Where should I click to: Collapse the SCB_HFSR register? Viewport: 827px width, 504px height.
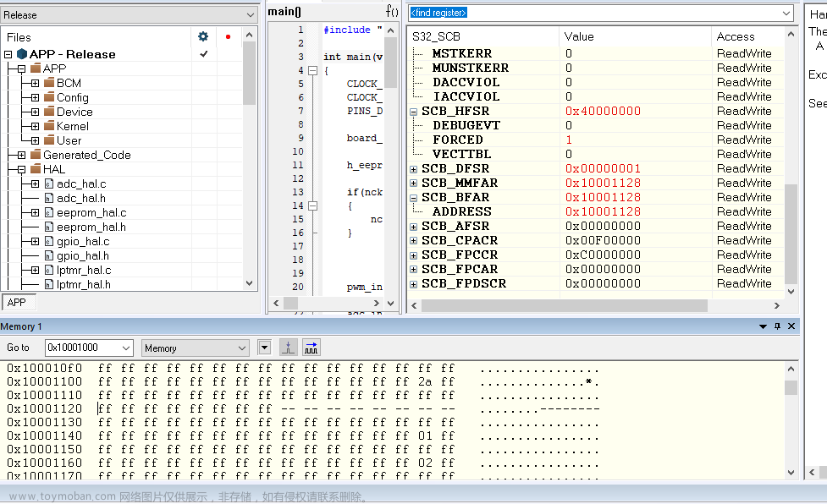click(x=414, y=112)
